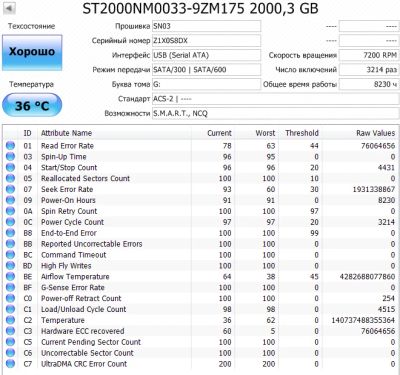This screenshot has width=400, height=375.
Task: Click status icon for Command Timeout
Action: (11, 255)
